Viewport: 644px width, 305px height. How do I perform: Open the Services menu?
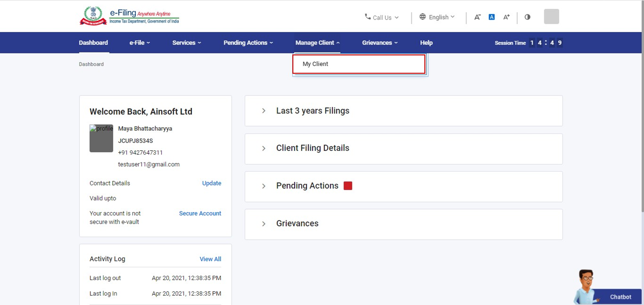tap(186, 43)
